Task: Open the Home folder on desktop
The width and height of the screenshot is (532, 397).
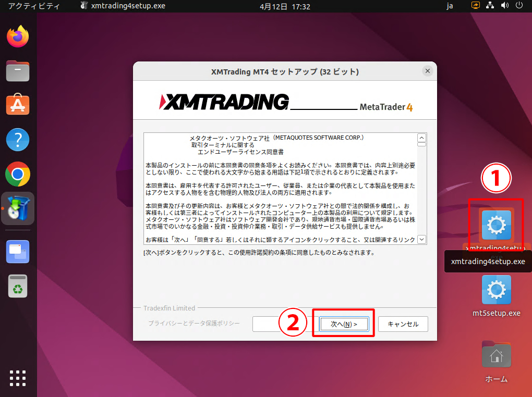Action: click(496, 356)
